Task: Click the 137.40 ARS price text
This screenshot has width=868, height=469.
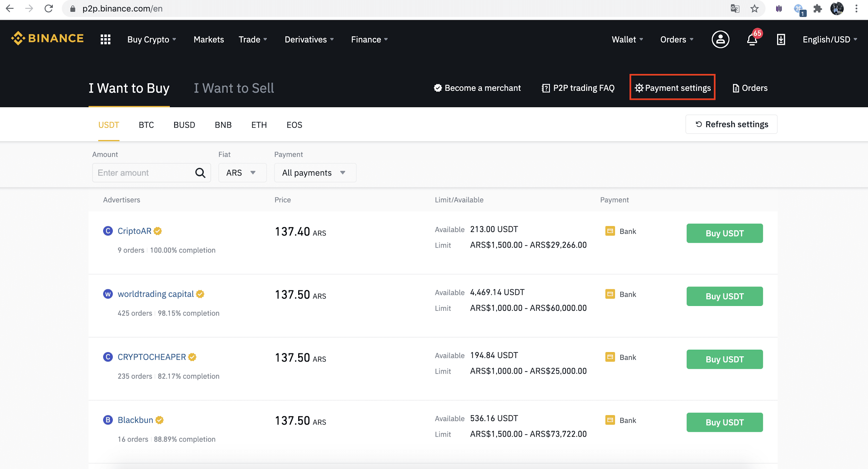Action: (301, 232)
